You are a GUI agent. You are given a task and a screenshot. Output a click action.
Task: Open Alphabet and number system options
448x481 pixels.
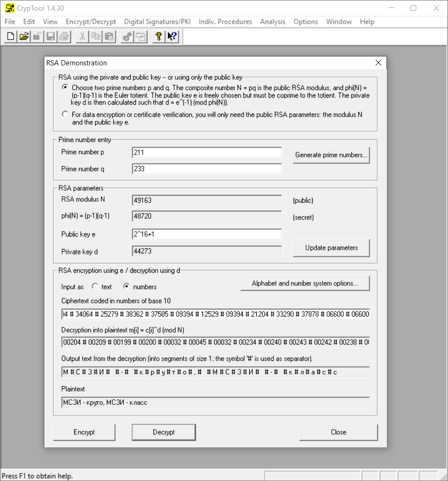[305, 283]
